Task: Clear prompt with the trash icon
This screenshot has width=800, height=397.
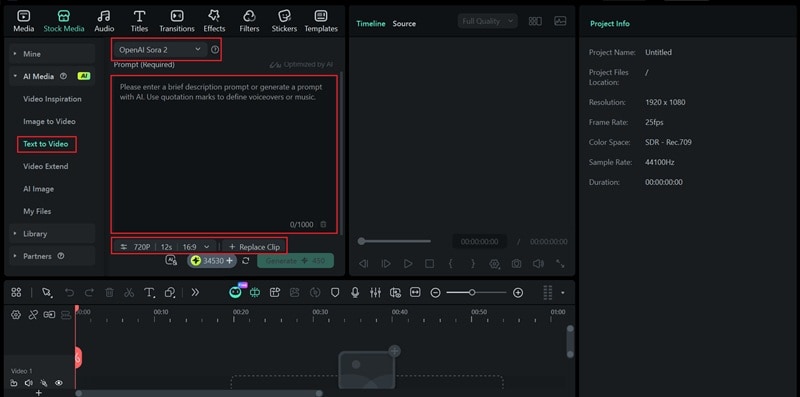Action: point(323,225)
